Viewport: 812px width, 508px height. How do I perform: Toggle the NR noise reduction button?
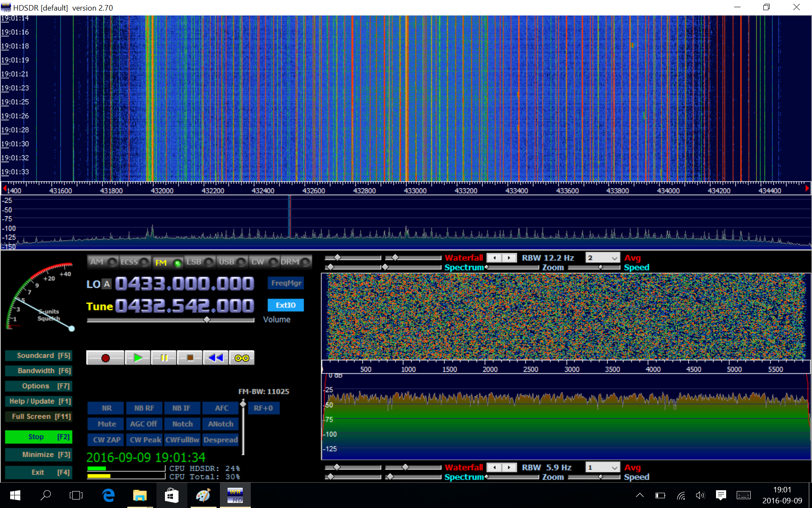tap(106, 408)
